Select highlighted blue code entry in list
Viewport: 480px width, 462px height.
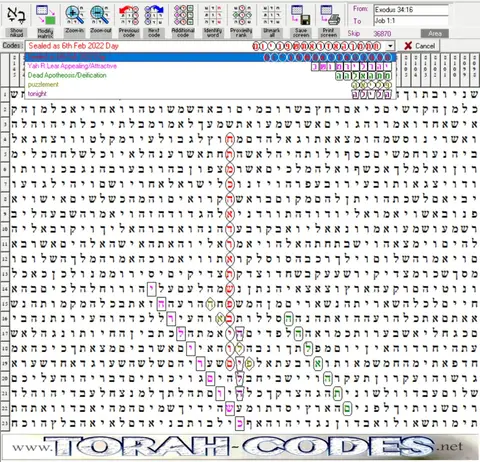pyautogui.click(x=210, y=57)
